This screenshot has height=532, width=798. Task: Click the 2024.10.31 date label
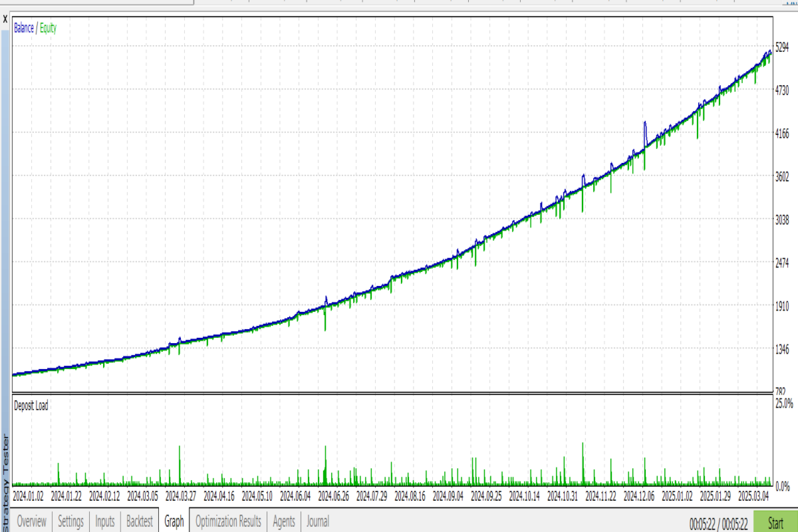point(563,495)
